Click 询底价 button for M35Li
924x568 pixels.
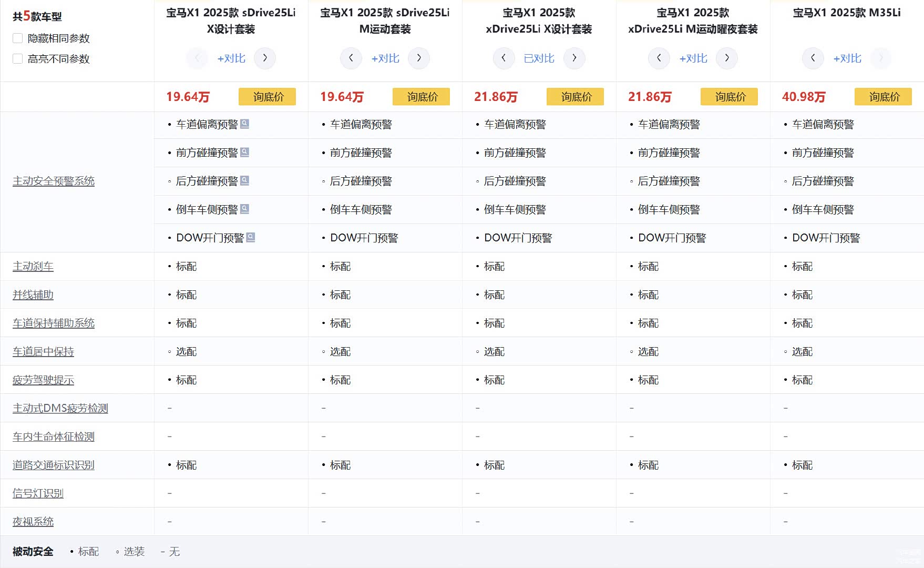883,97
